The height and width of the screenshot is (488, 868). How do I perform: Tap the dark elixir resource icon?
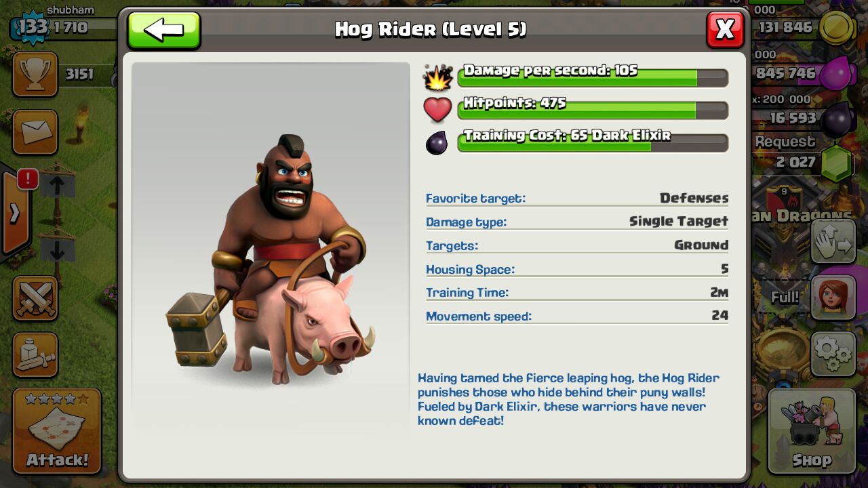pos(838,119)
